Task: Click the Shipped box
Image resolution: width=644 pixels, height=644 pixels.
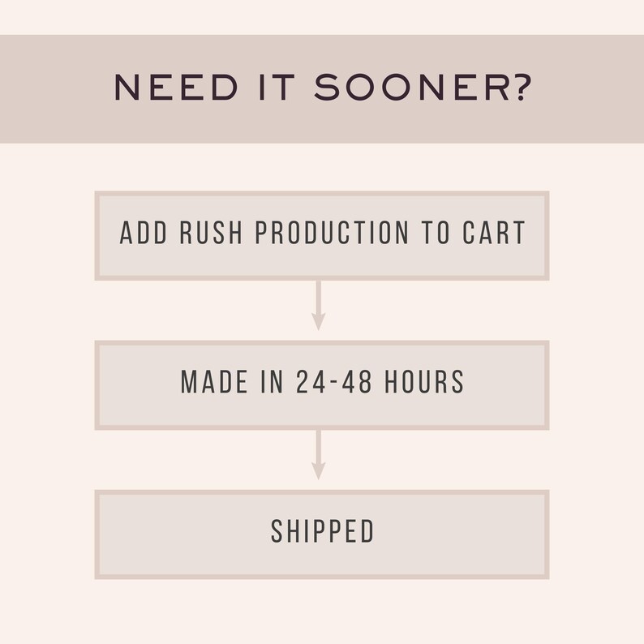Action: pos(322,535)
